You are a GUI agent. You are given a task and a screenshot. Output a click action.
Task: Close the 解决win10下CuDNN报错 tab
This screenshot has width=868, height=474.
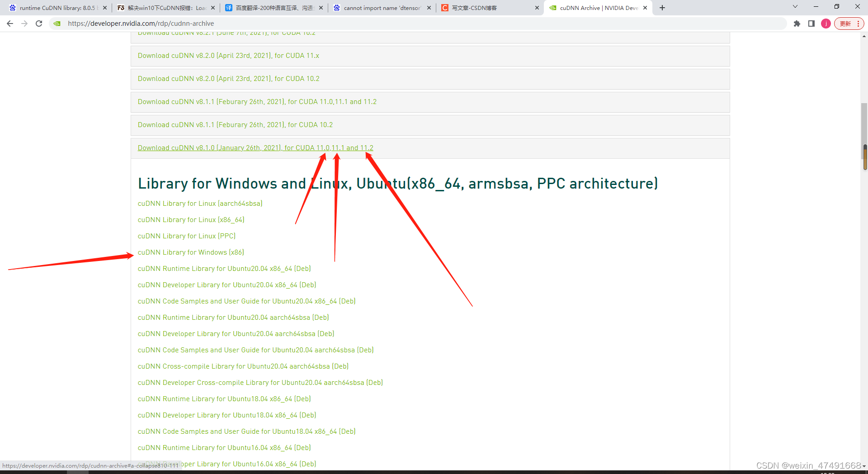213,8
